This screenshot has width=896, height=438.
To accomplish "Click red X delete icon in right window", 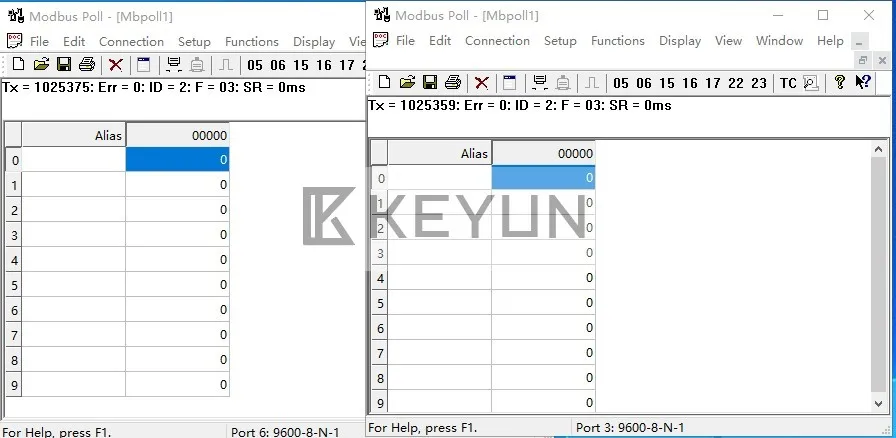I will click(482, 83).
